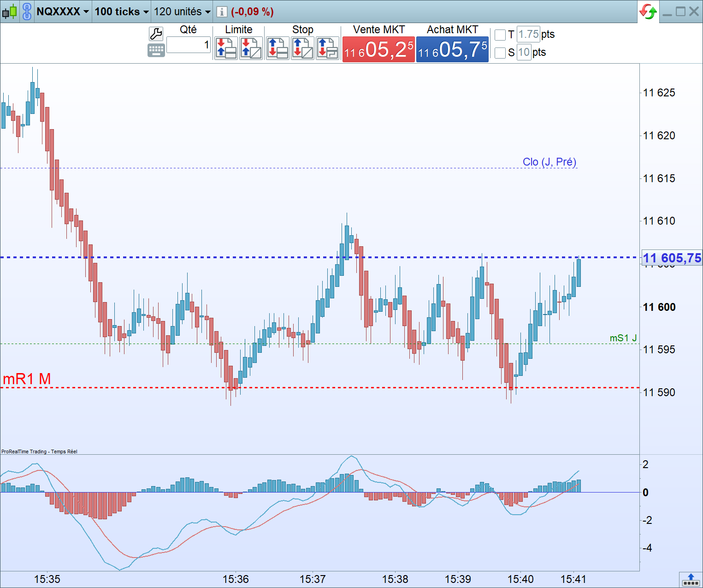Buy at market with Achat MKT
Screen dimensions: 703x588
click(452, 49)
